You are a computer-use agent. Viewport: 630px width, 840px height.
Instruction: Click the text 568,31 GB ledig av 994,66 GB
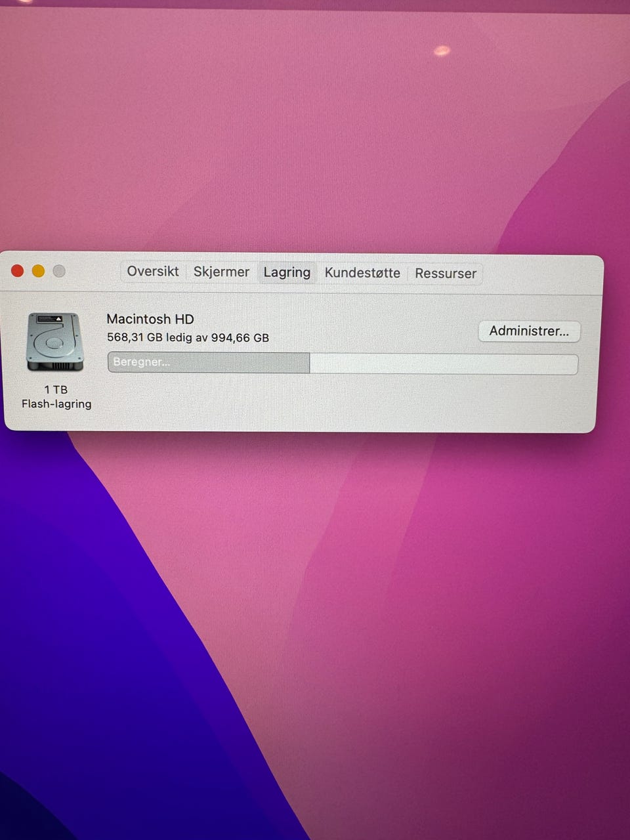click(188, 338)
